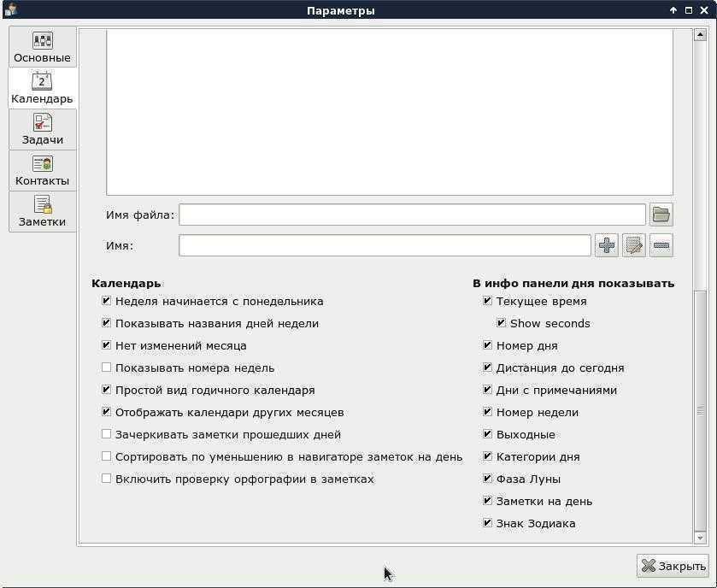Toggle Показывать названия дней недели
The width and height of the screenshot is (717, 588).
(x=106, y=323)
